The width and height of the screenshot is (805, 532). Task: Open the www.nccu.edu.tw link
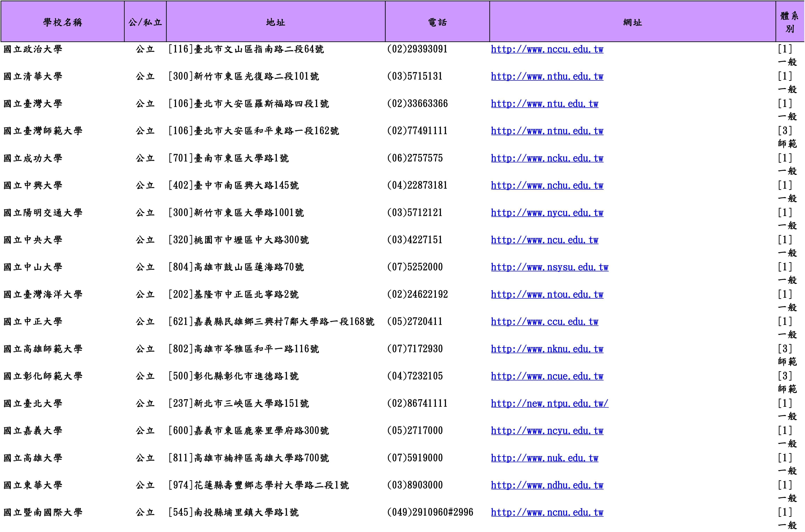point(547,49)
